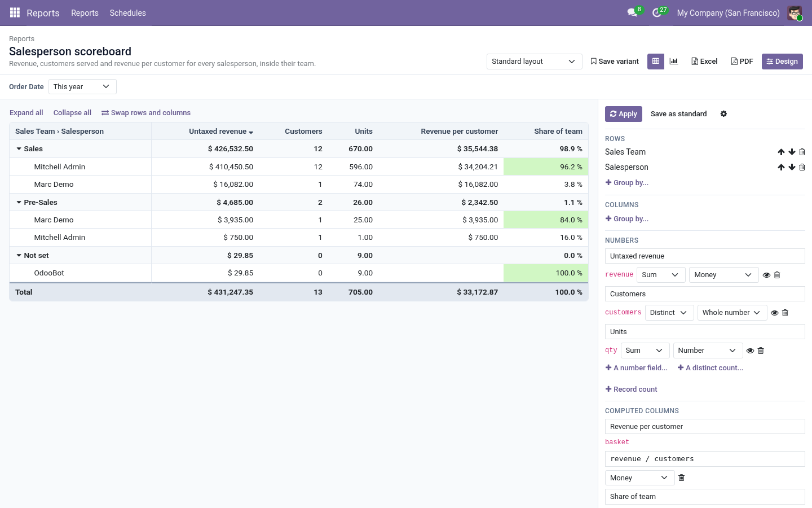This screenshot has height=508, width=812.
Task: Open the activities clock icon
Action: (657, 12)
